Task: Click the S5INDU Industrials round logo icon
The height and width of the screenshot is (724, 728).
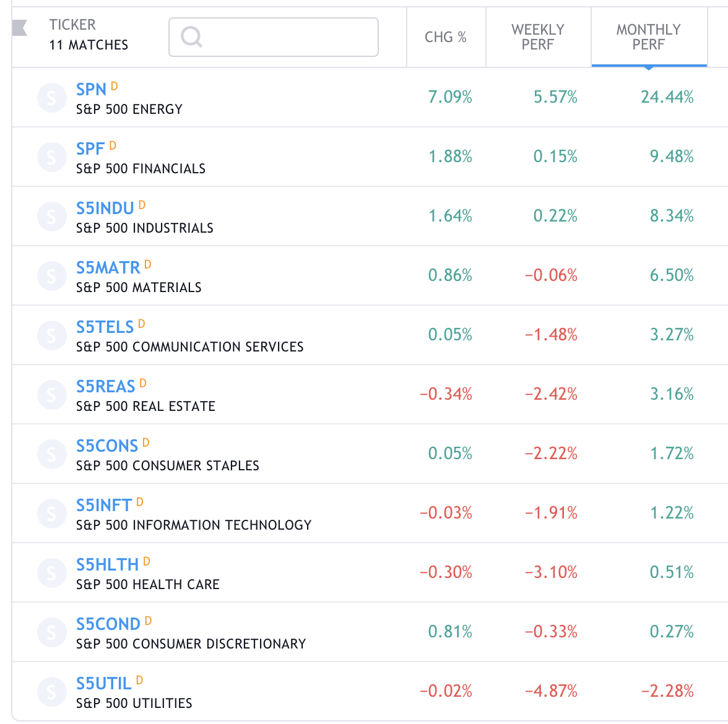Action: pyautogui.click(x=51, y=217)
